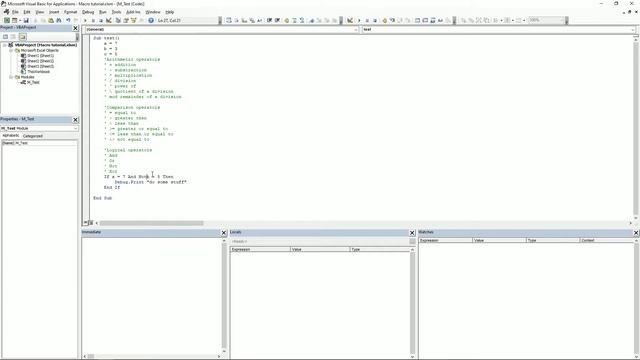Collapse the VBAProject root node
The width and height of the screenshot is (640, 360).
point(4,45)
